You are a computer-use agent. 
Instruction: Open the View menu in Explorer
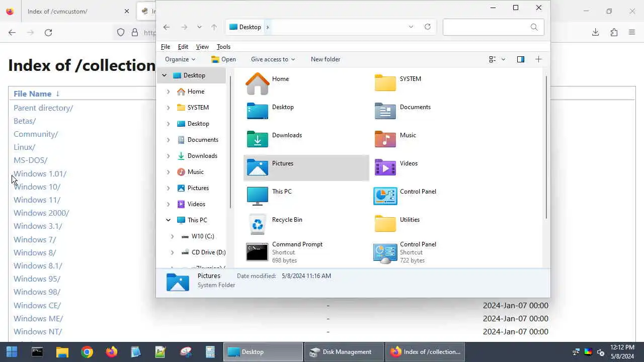(x=202, y=47)
